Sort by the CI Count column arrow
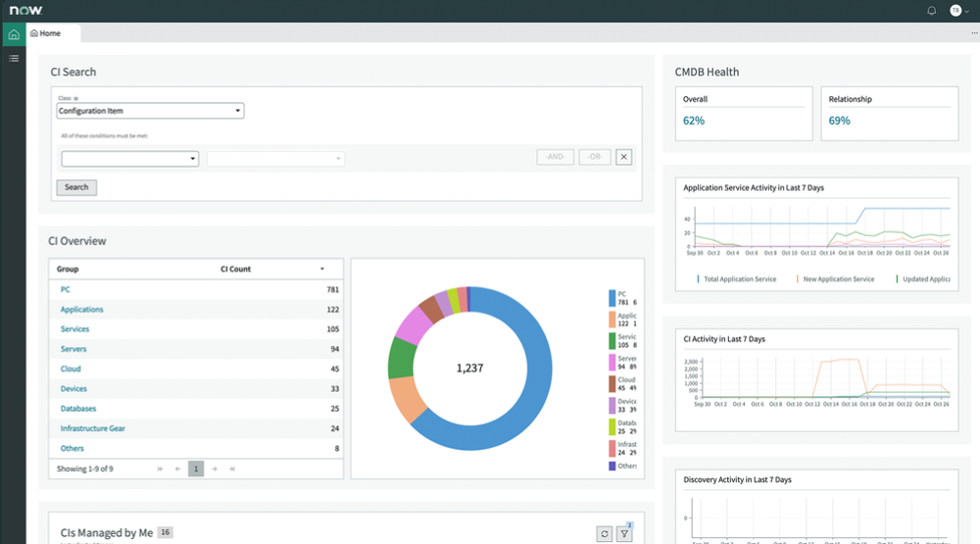 (x=321, y=269)
